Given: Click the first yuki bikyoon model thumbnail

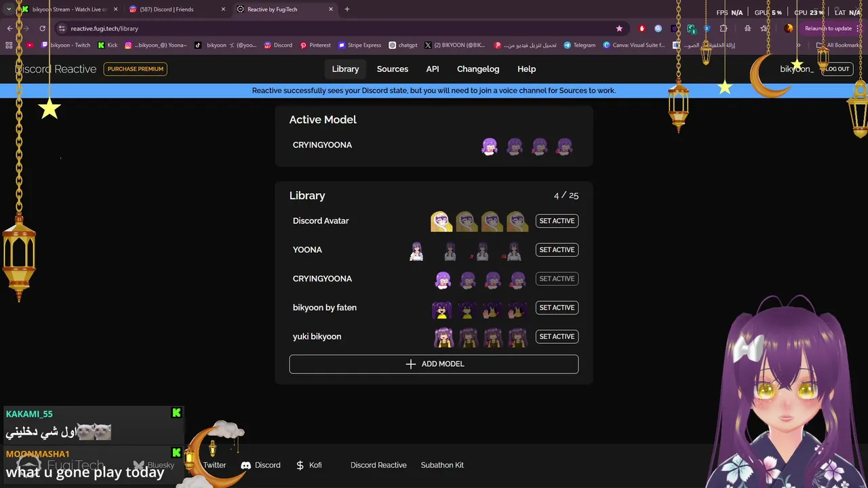Looking at the screenshot, I should 443,337.
